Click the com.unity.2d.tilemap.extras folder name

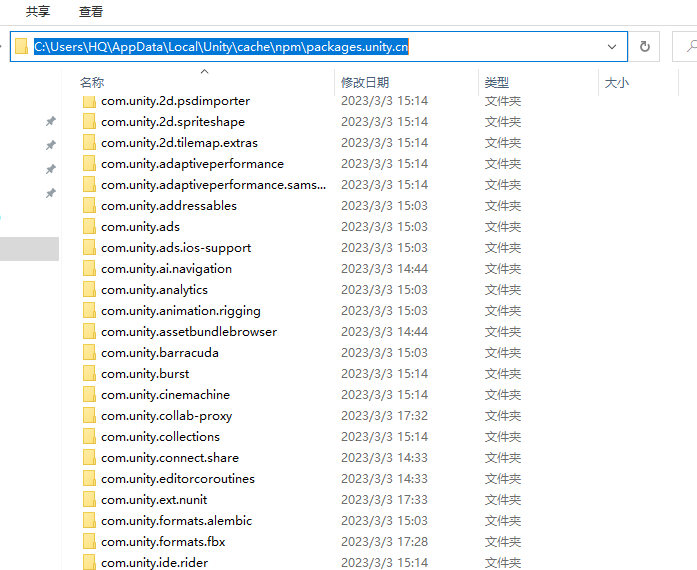coord(179,142)
